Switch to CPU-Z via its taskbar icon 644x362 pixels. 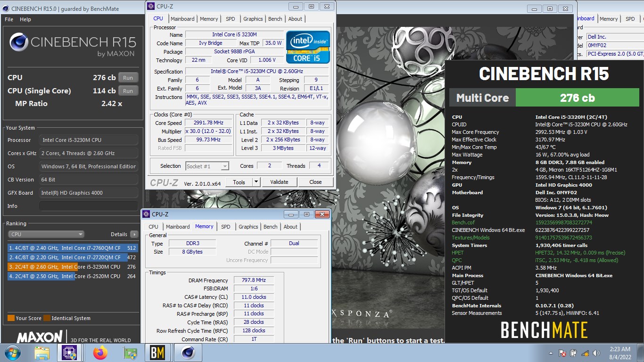click(70, 353)
